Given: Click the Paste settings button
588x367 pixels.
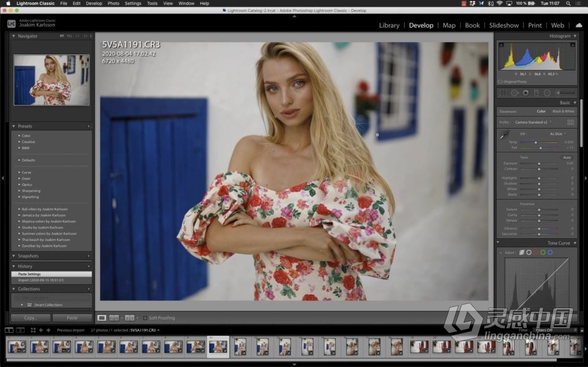Looking at the screenshot, I should tap(72, 318).
